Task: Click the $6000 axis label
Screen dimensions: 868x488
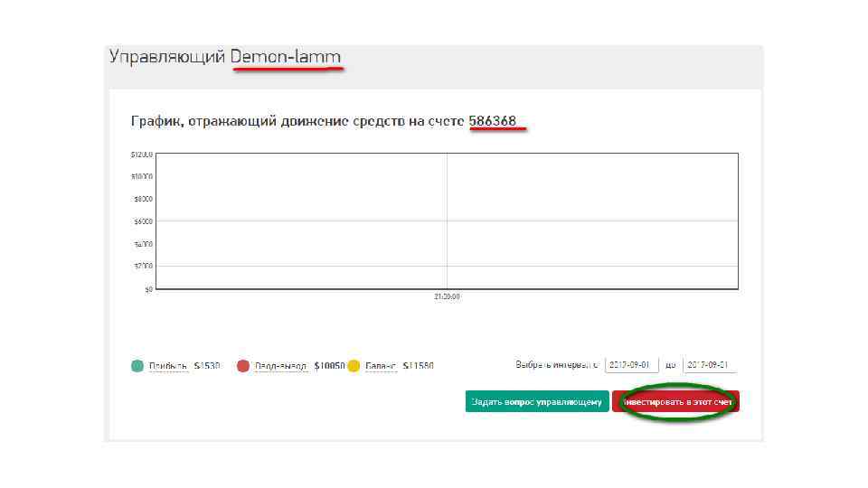Action: (x=144, y=221)
